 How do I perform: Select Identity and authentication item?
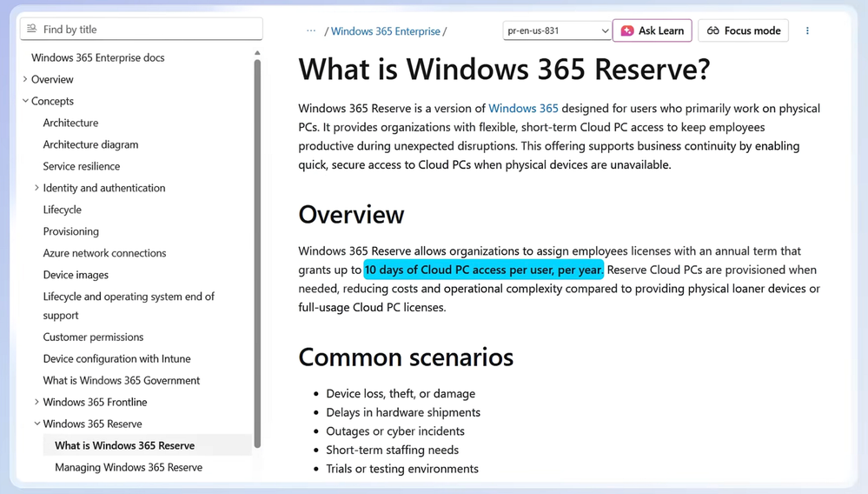(104, 188)
